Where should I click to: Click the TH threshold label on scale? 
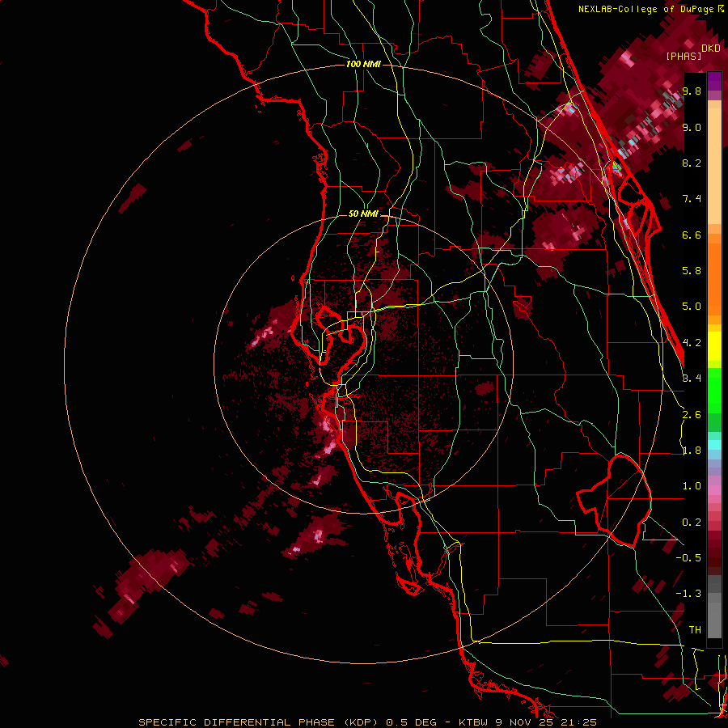(x=695, y=630)
